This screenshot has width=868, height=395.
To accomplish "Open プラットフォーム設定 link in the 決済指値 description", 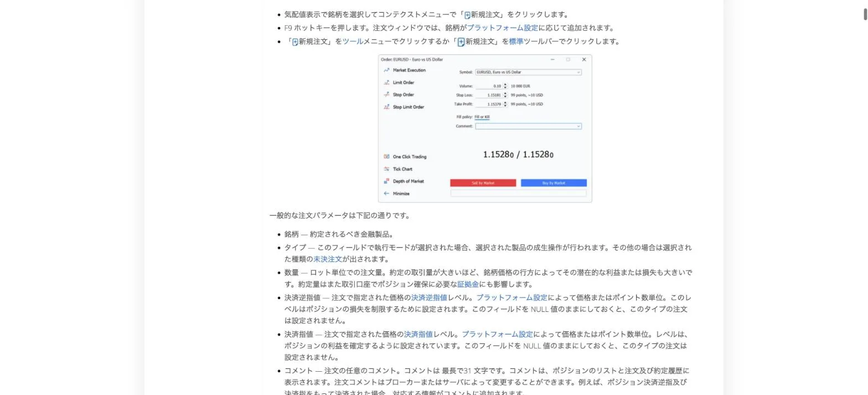I will click(497, 335).
